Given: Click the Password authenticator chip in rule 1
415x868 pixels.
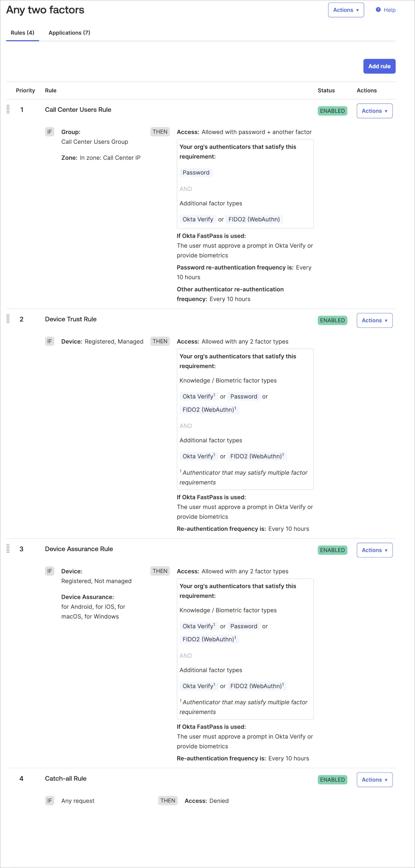Looking at the screenshot, I should click(x=196, y=173).
